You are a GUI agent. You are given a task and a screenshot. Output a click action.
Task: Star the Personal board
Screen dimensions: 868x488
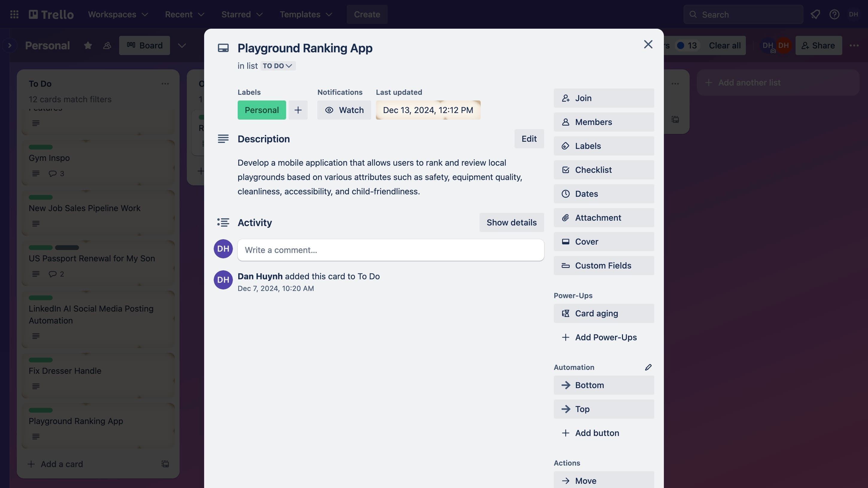coord(88,45)
